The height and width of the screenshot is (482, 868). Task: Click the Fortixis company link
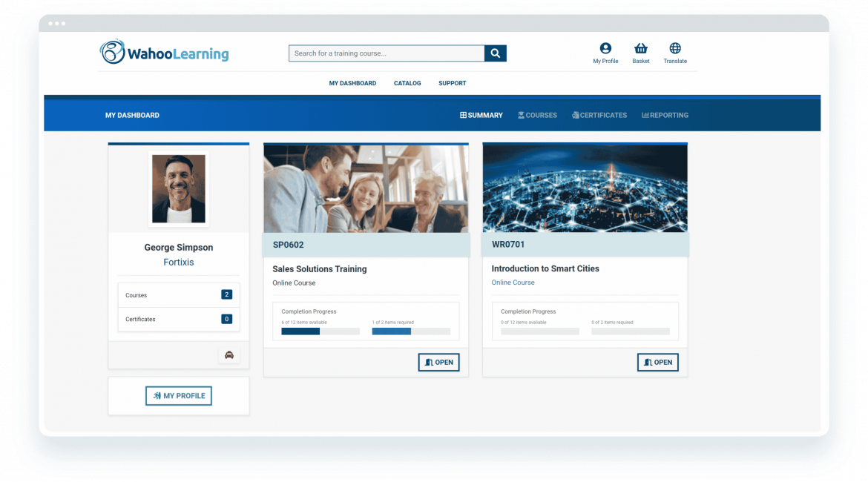pyautogui.click(x=179, y=263)
